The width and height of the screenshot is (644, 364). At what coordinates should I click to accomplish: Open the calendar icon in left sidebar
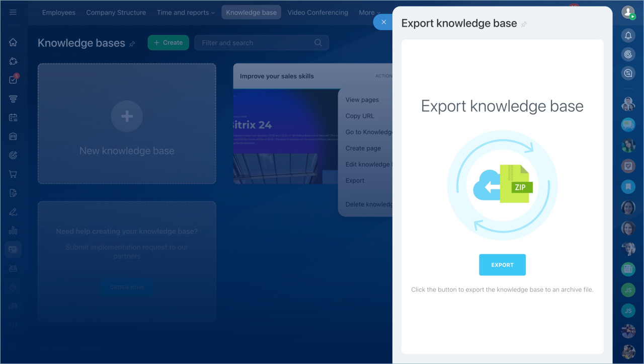click(x=13, y=117)
